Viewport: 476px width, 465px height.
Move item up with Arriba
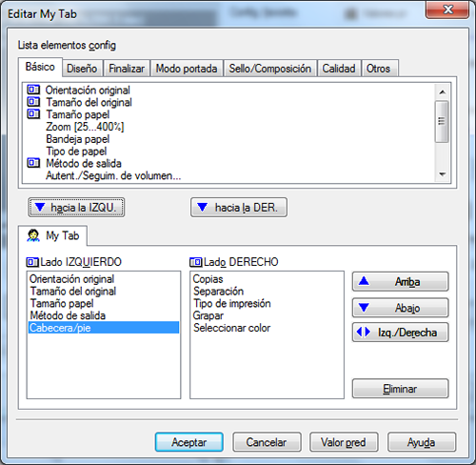point(400,281)
